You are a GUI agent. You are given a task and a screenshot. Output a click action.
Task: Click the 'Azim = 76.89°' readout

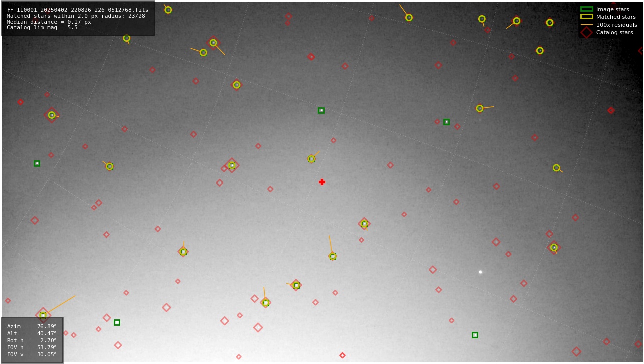32,326
